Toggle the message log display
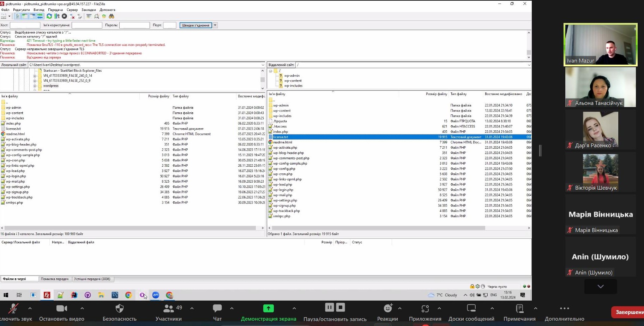Viewport: 644px width, 326px height. (x=17, y=16)
